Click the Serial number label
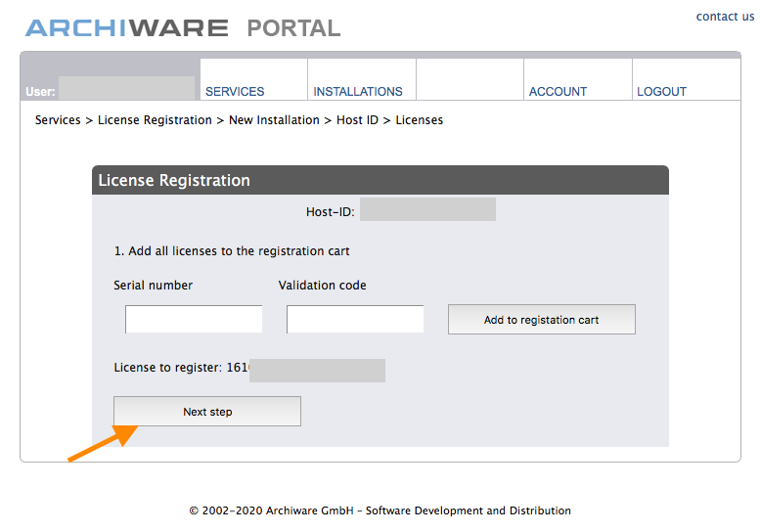 click(153, 286)
